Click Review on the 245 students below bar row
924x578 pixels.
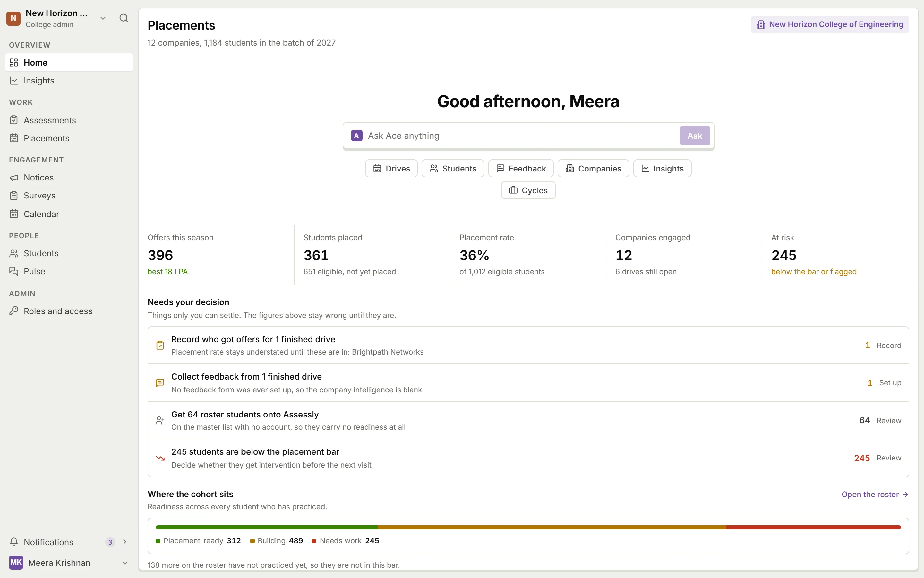click(888, 458)
